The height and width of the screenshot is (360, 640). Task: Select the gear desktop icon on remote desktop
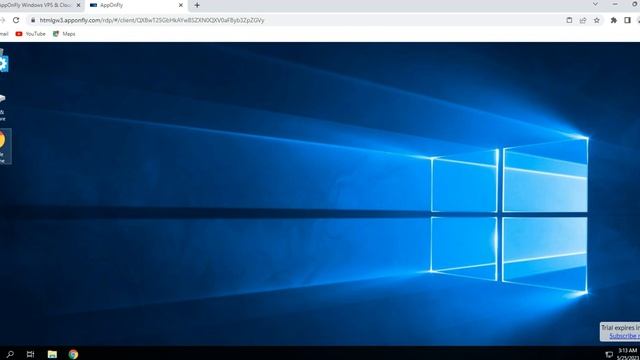[3, 62]
